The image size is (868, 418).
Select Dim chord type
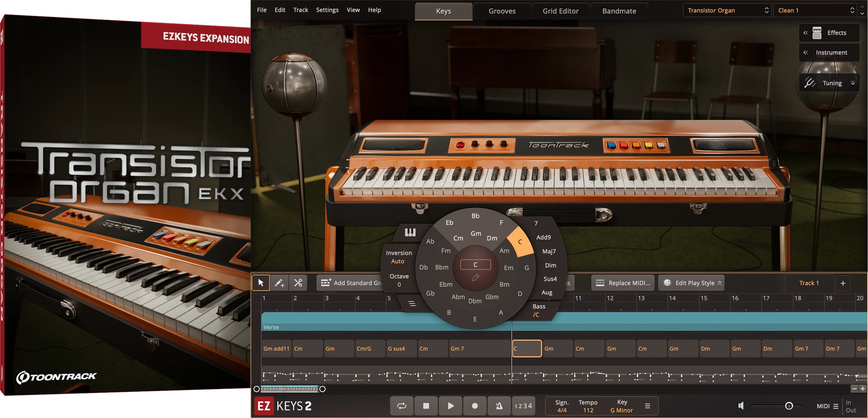pyautogui.click(x=550, y=265)
